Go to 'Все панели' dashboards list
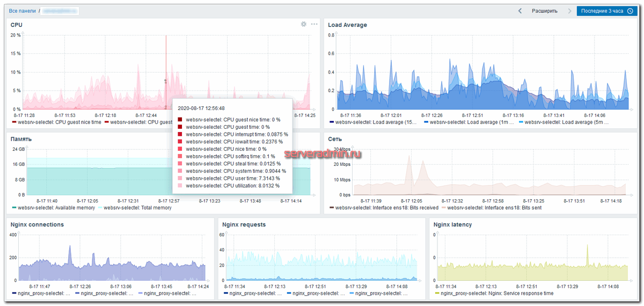 pos(21,11)
